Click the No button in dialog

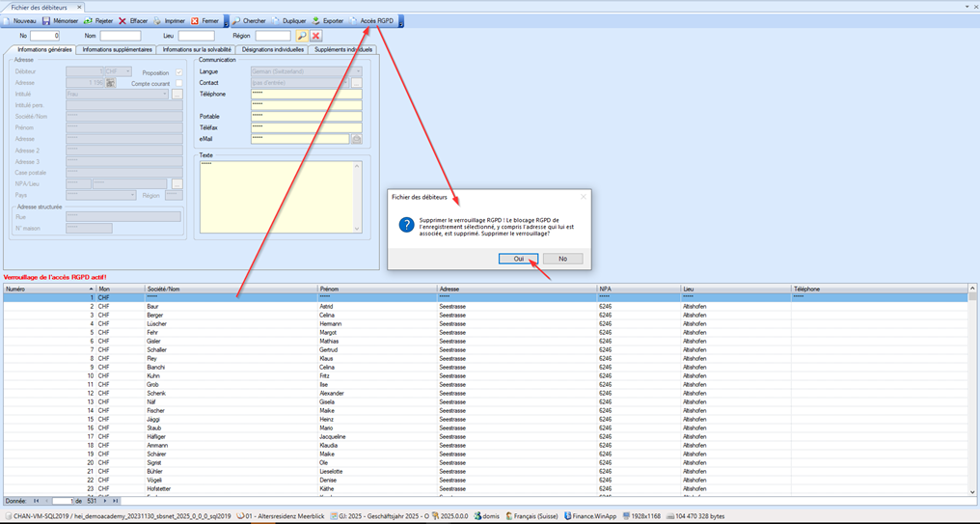(x=562, y=259)
